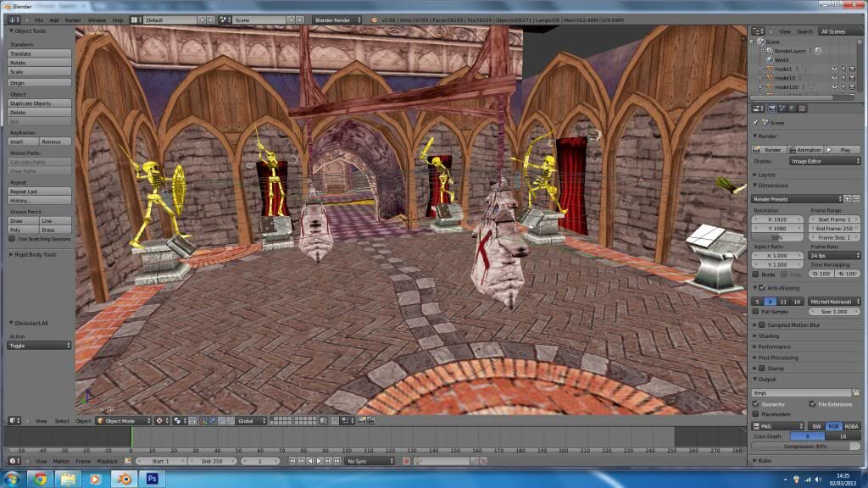868x488 pixels.
Task: Open the Blender Render engine dropdown
Action: click(x=337, y=20)
